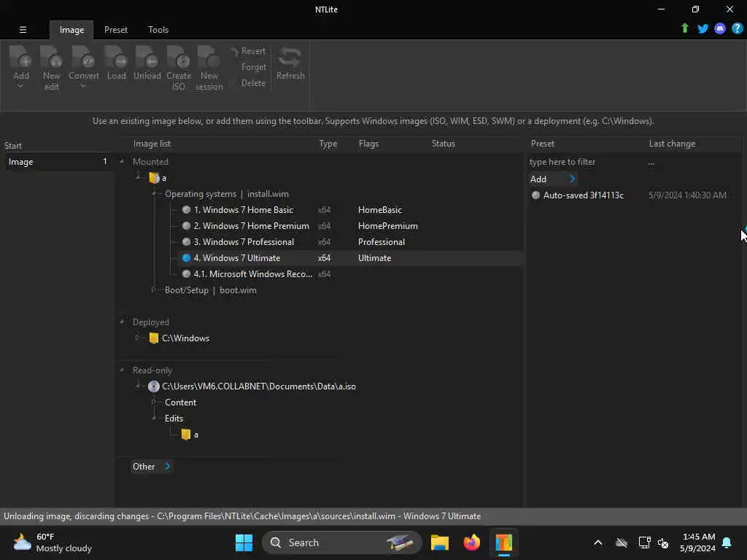Collapse the Read-only group
Screen dimensions: 747x560
click(x=122, y=370)
